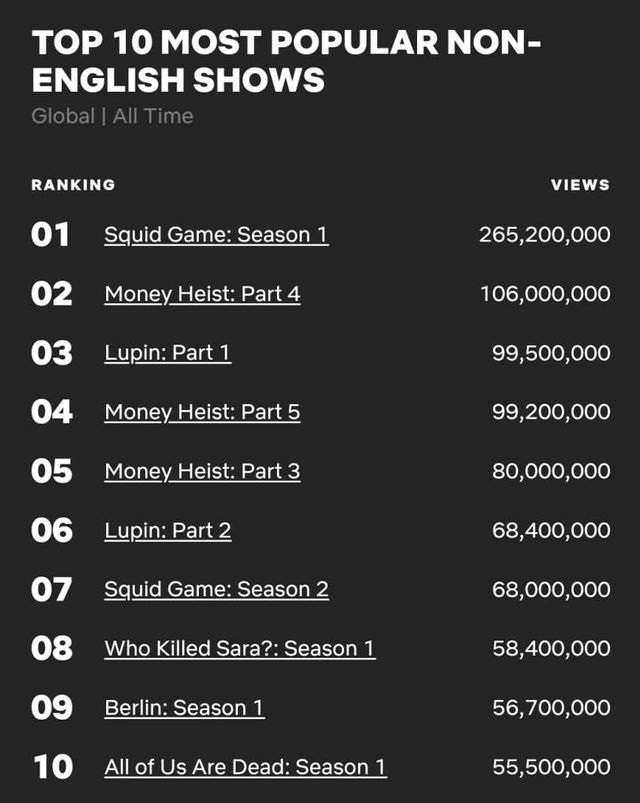Click the rank number 10
The height and width of the screenshot is (803, 640).
click(53, 767)
